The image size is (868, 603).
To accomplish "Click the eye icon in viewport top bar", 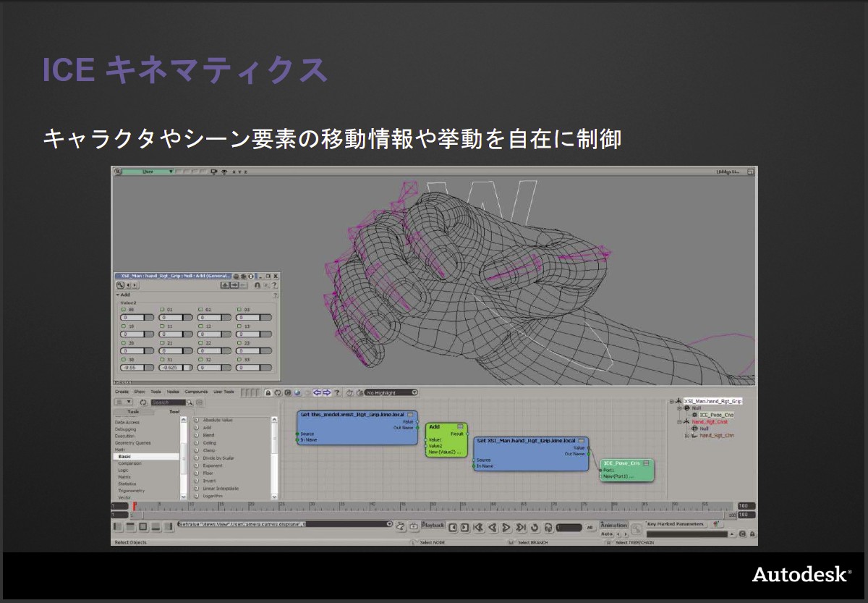I will point(224,172).
